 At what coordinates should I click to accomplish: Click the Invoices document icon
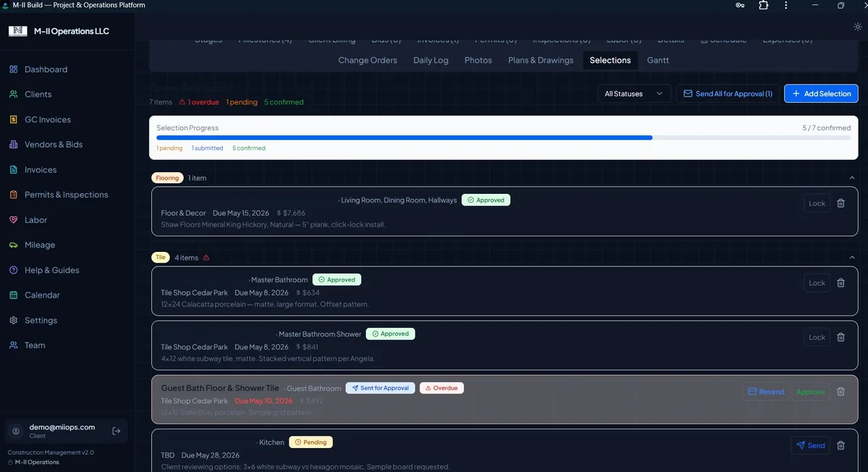click(14, 169)
